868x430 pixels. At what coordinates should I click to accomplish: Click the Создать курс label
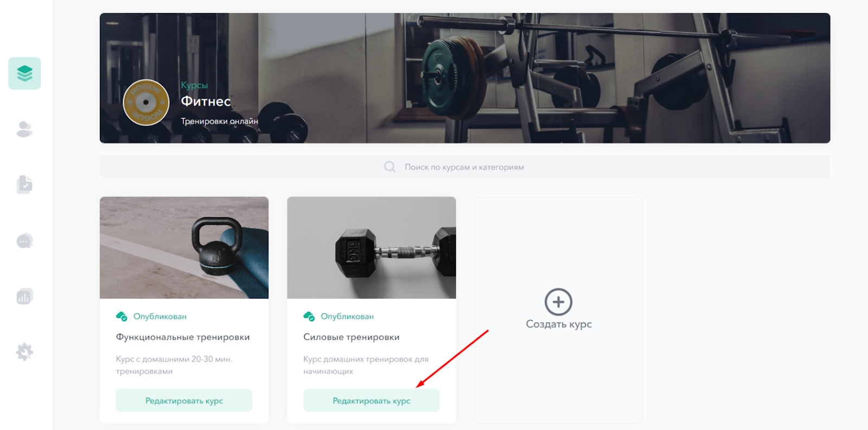coord(559,324)
